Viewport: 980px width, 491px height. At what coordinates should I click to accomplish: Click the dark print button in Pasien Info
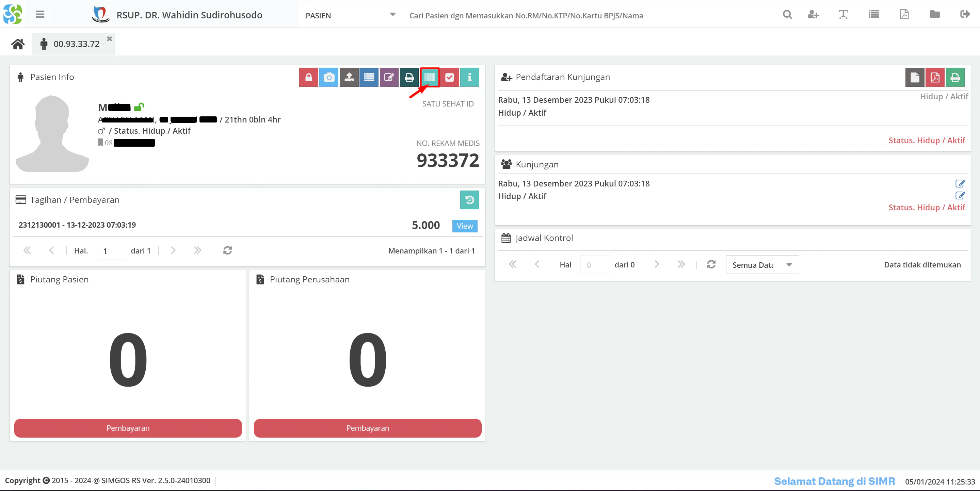pyautogui.click(x=409, y=77)
